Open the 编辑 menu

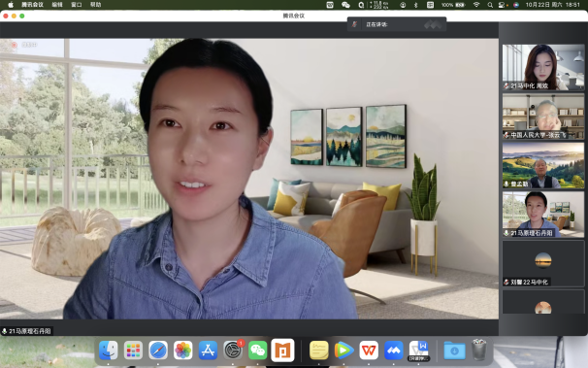click(57, 5)
